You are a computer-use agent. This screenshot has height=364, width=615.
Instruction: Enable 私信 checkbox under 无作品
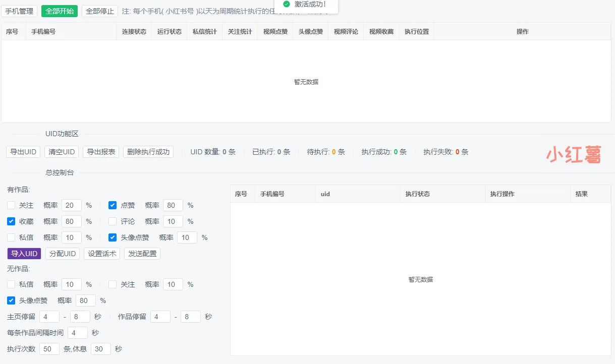tap(11, 284)
